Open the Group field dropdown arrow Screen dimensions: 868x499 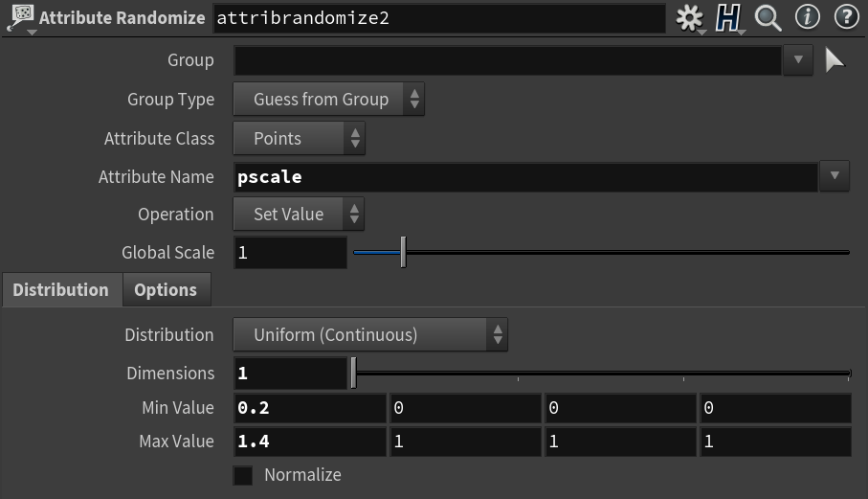click(798, 59)
